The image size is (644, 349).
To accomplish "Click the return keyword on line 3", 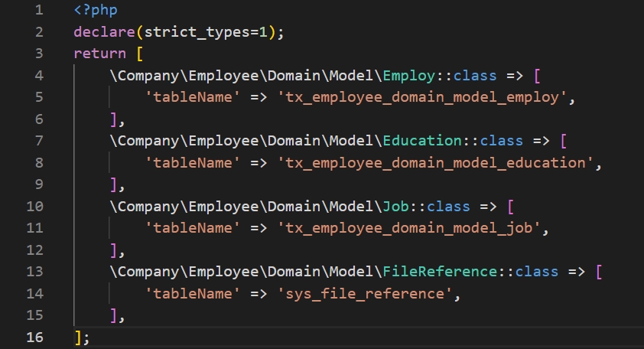I will (x=100, y=54).
